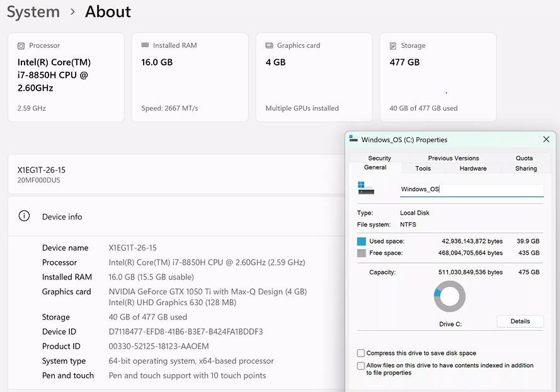This screenshot has height=392, width=560.
Task: Switch to the Tools tab
Action: (423, 169)
